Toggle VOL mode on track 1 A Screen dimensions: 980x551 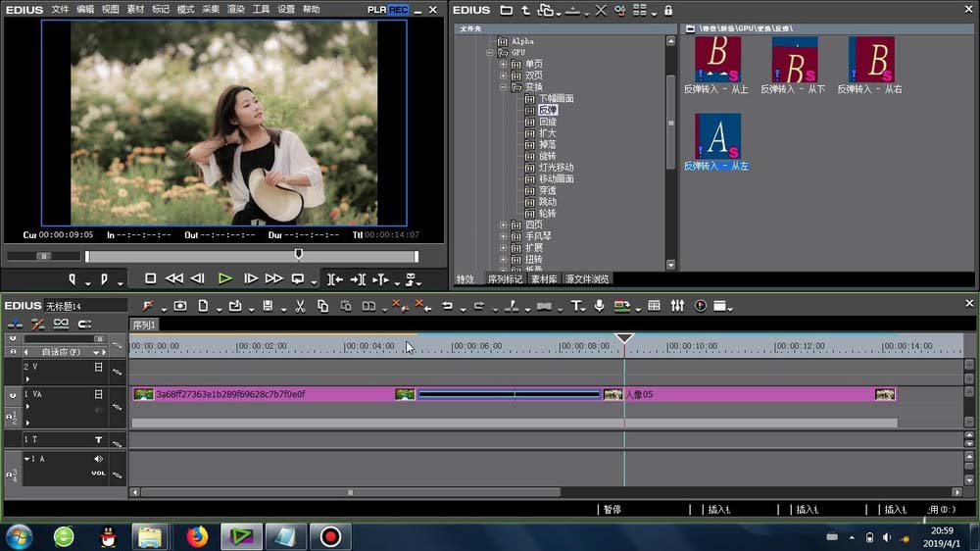tap(98, 474)
